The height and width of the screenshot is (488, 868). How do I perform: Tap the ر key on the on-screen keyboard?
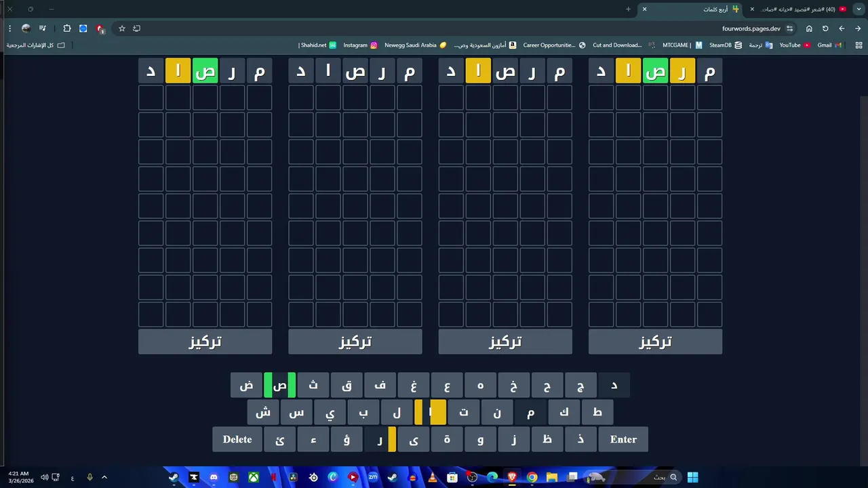380,439
